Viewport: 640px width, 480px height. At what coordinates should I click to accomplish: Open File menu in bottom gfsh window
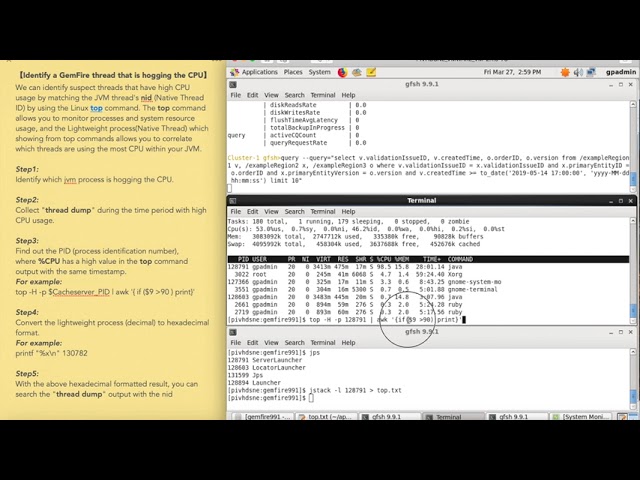[x=236, y=342]
